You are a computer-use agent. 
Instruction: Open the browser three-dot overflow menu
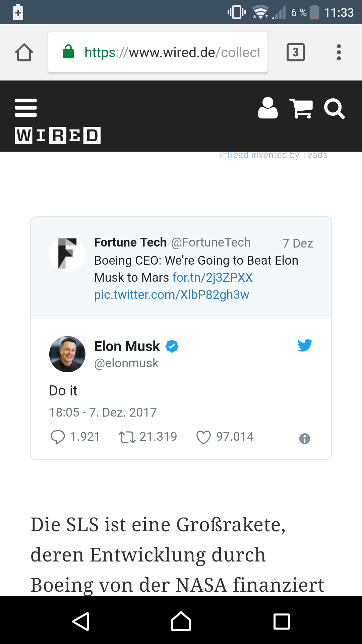click(x=339, y=52)
